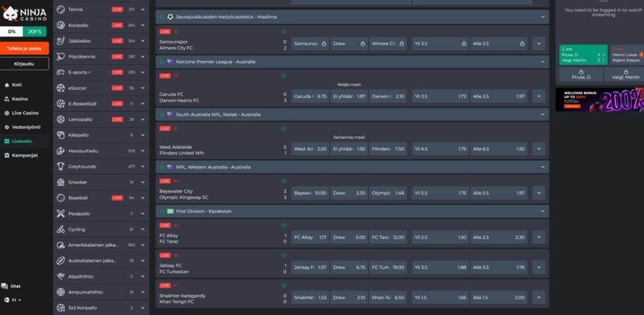Open Vedonlyönti in the main menu
Screen dimensions: 644x315
click(22, 127)
